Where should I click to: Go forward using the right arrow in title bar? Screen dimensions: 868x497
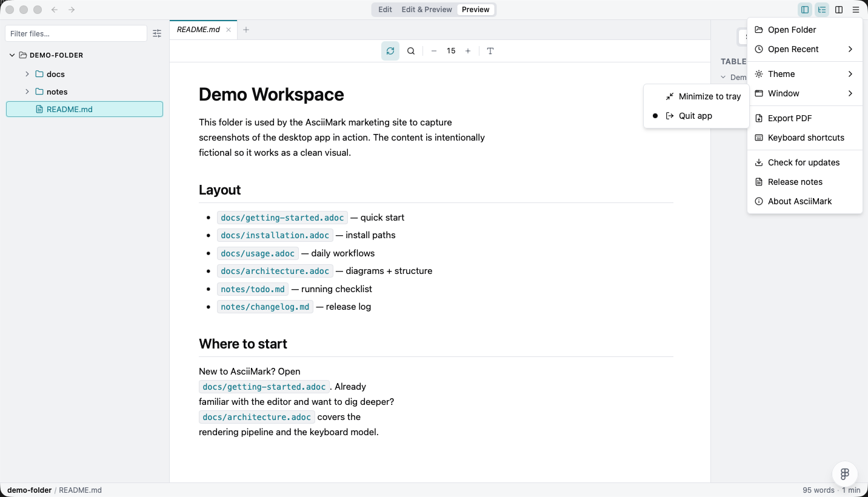(x=72, y=10)
